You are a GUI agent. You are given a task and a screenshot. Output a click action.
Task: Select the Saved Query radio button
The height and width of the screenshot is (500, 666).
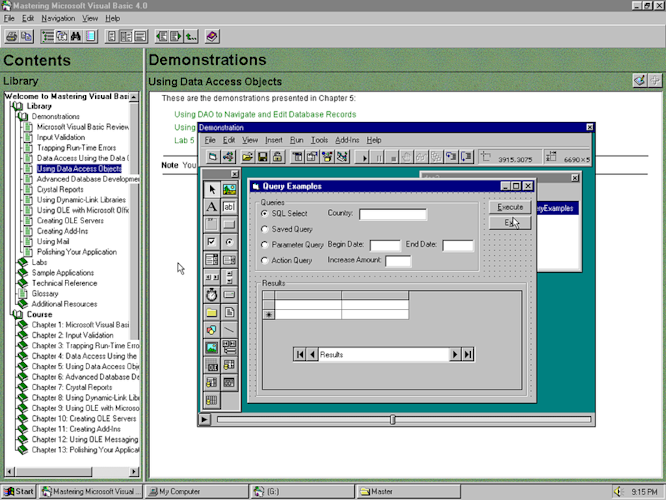tap(265, 229)
